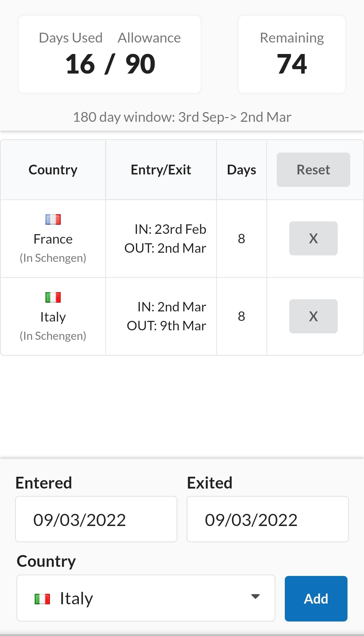Delete the Italy trip entry

point(313,316)
